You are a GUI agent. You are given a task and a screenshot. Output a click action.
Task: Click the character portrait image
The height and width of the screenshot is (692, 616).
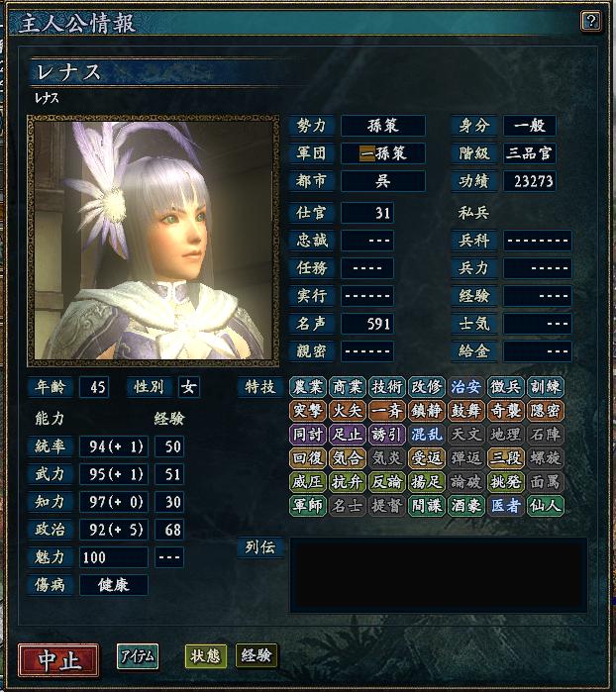coord(154,241)
